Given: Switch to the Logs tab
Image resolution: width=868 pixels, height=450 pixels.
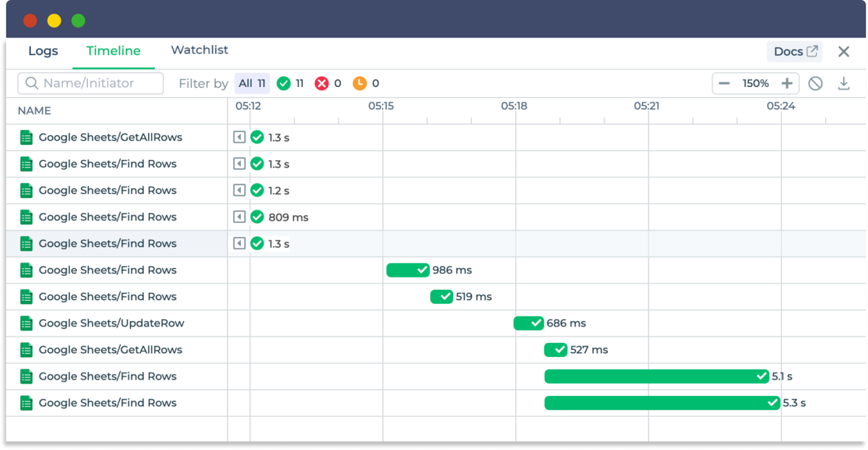Looking at the screenshot, I should [x=43, y=51].
